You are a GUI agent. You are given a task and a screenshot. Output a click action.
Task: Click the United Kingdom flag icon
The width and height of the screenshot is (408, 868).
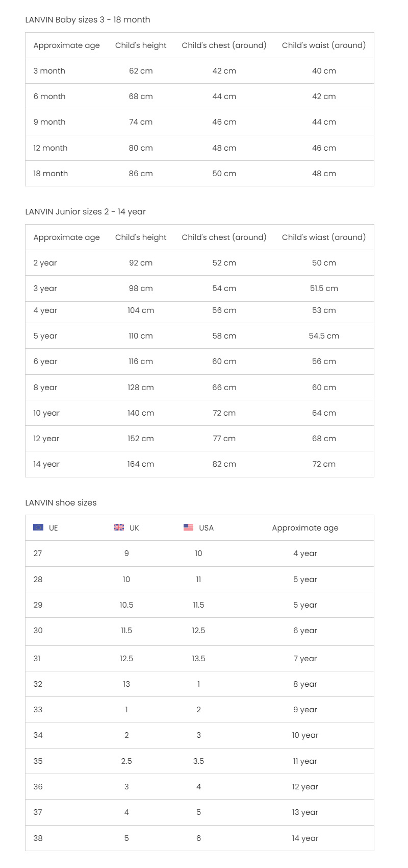119,527
